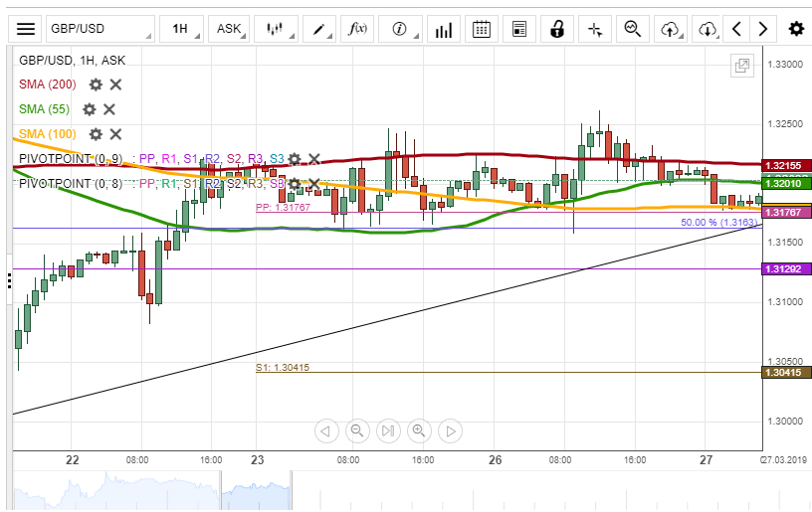Open settings for SMA (200) indicator
Viewport: 812px width, 512px height.
(x=96, y=85)
